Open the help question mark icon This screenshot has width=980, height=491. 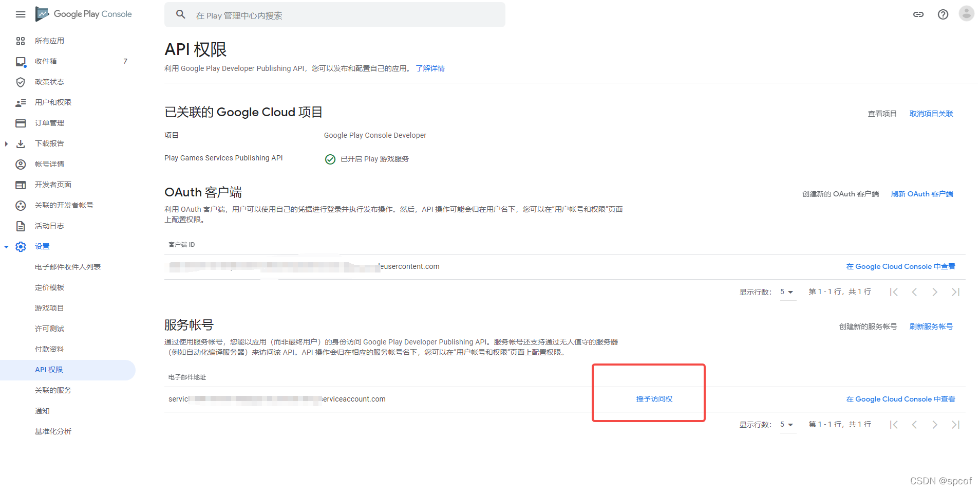[x=943, y=14]
